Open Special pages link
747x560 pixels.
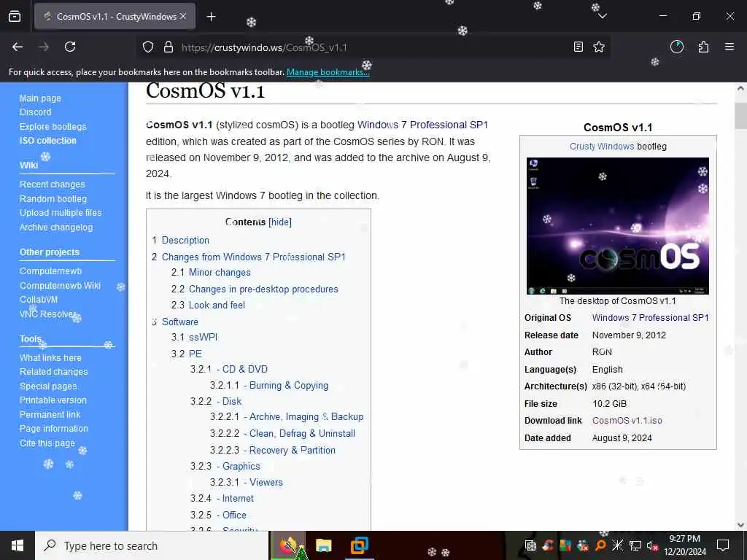coord(48,386)
